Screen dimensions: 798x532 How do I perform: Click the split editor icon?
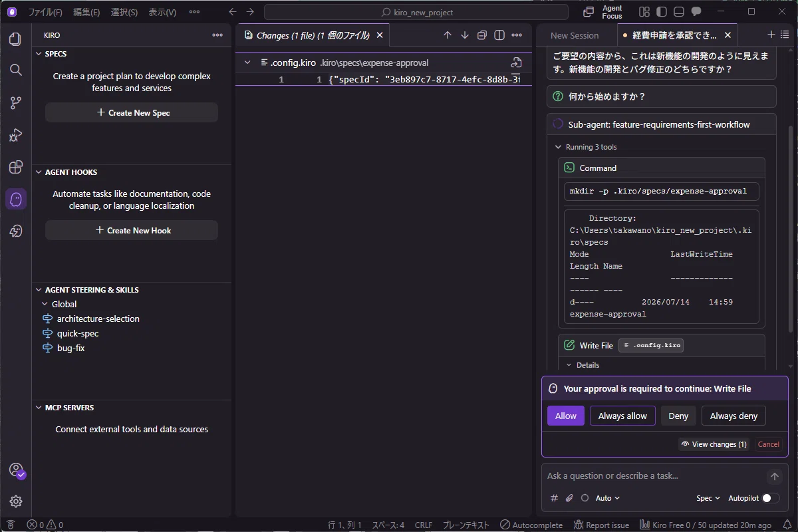tap(499, 35)
